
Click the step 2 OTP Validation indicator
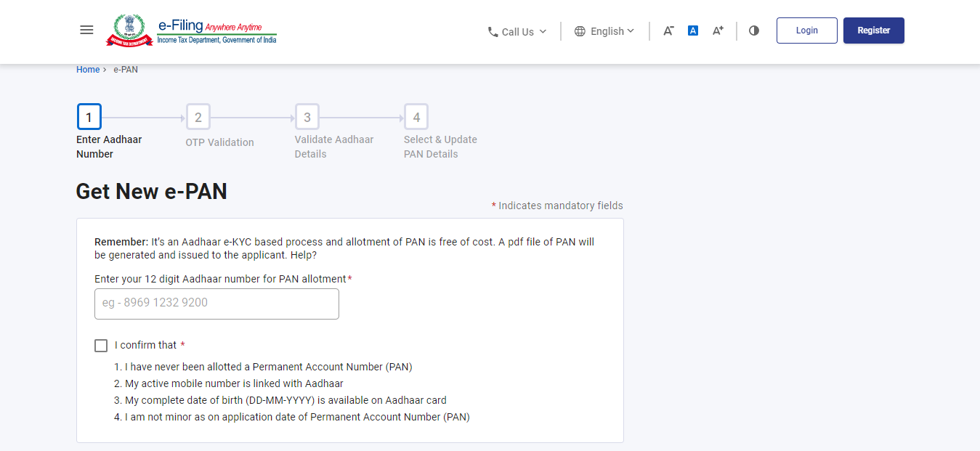[x=198, y=116]
